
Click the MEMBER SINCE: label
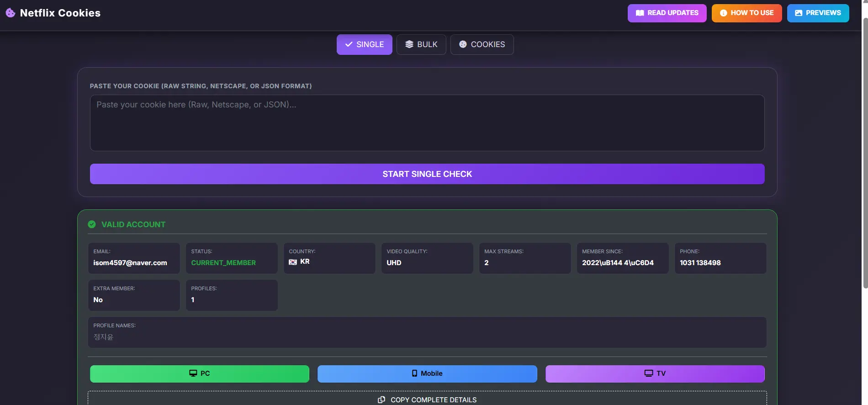602,251
